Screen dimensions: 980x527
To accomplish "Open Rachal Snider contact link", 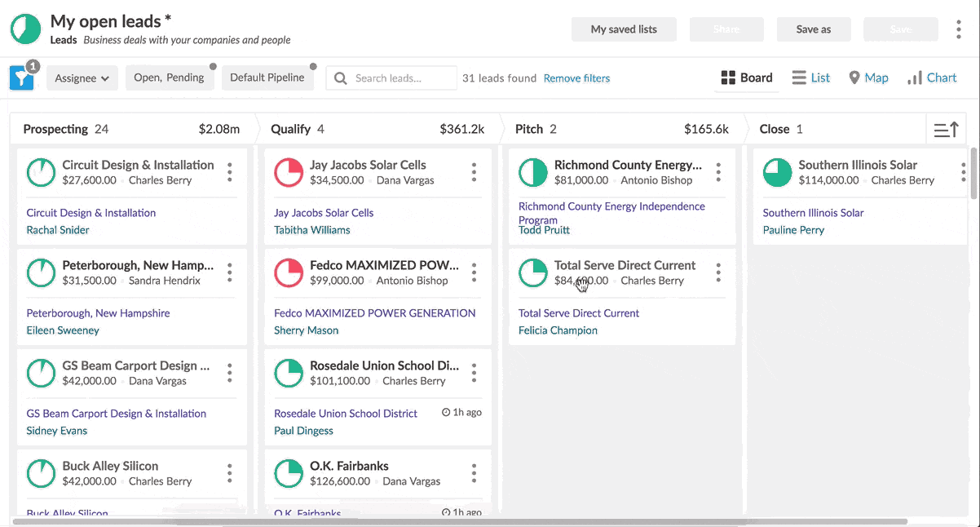I will pyautogui.click(x=58, y=230).
